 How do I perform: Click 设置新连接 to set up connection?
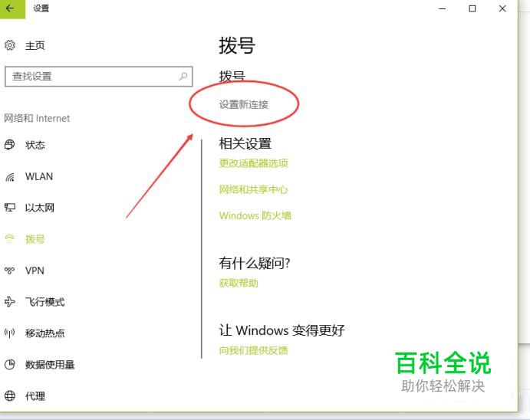pos(244,104)
